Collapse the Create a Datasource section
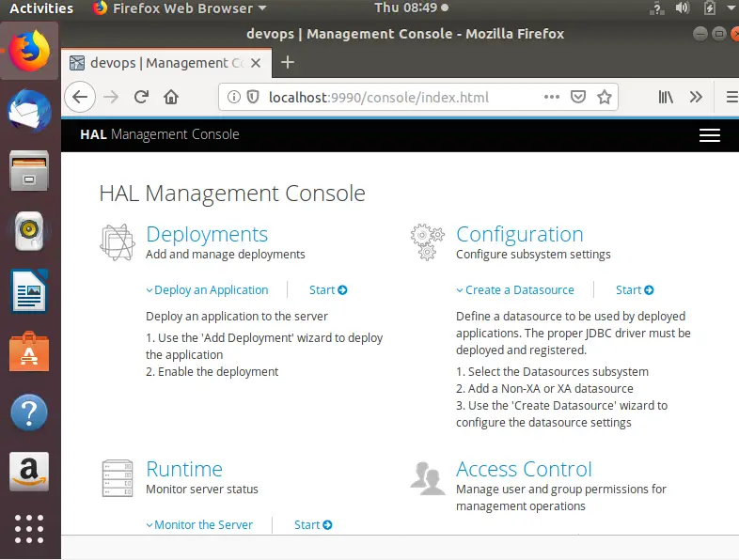 point(515,290)
